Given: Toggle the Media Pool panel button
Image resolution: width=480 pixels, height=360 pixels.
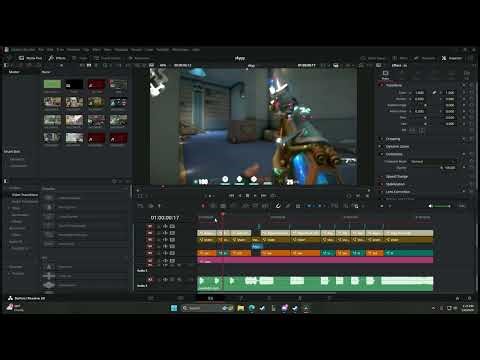Looking at the screenshot, I should click(x=30, y=58).
